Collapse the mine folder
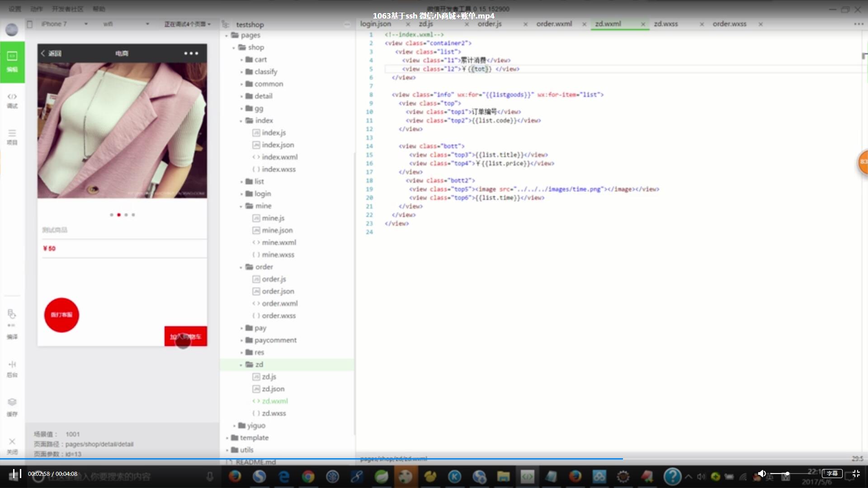 point(241,206)
